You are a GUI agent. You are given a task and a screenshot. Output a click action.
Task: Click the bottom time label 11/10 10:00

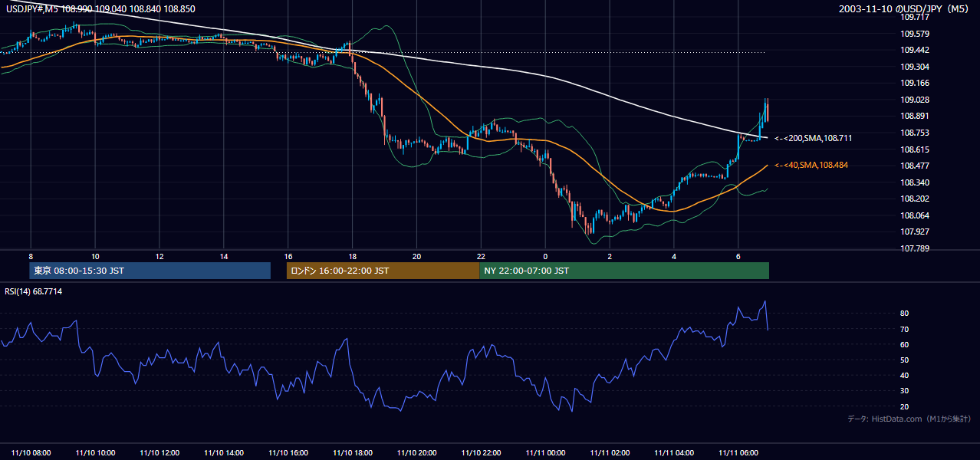[96, 452]
